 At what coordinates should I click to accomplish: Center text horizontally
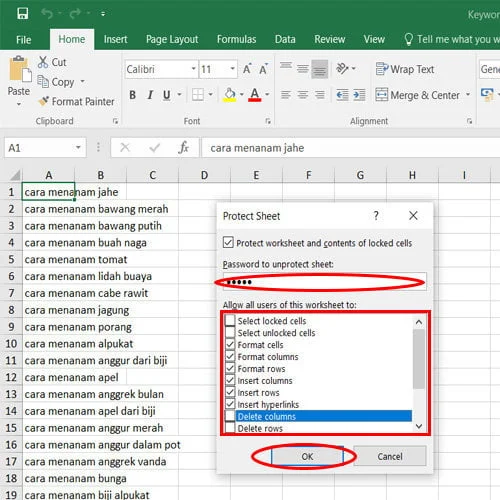click(303, 95)
